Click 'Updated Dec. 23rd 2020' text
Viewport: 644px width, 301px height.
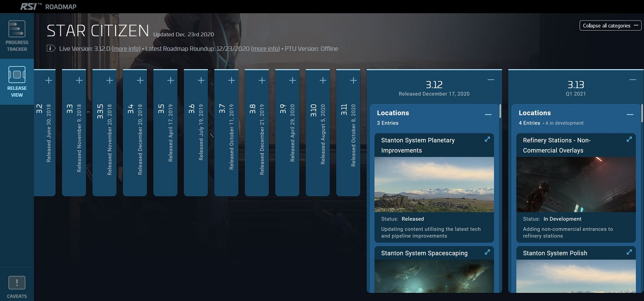click(184, 35)
